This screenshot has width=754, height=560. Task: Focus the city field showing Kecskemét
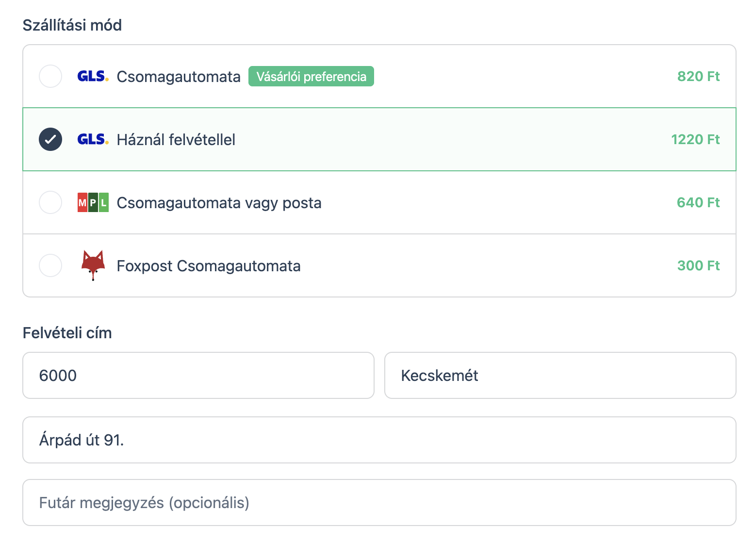tap(560, 376)
